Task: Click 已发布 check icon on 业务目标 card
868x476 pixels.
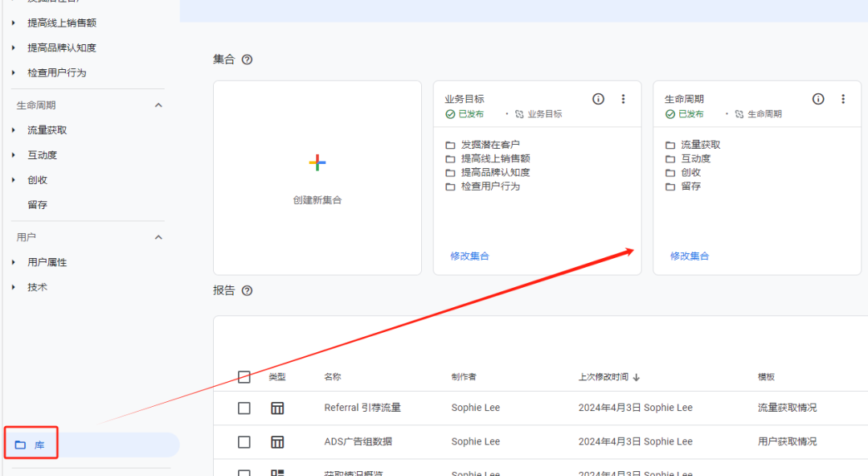Action: click(x=450, y=114)
